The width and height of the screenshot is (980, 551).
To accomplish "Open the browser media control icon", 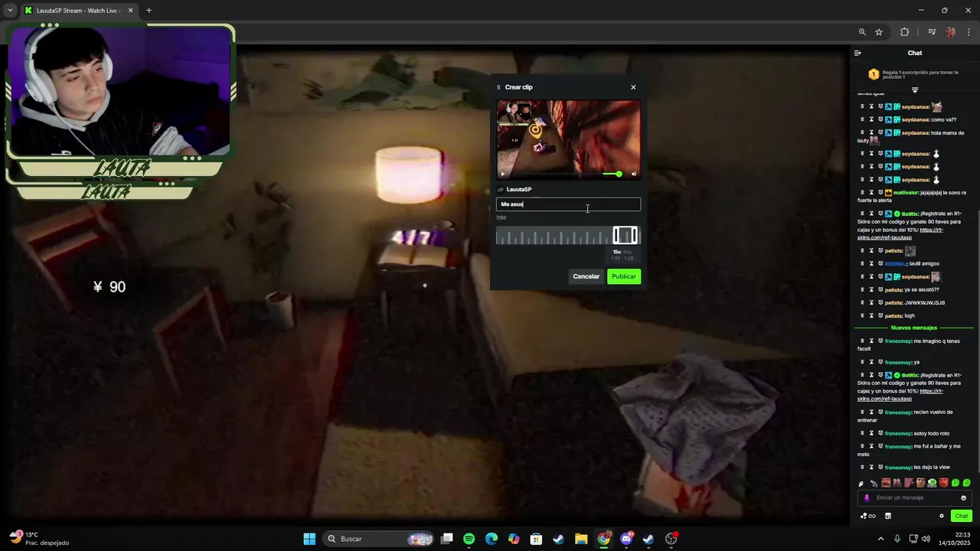I will click(932, 32).
